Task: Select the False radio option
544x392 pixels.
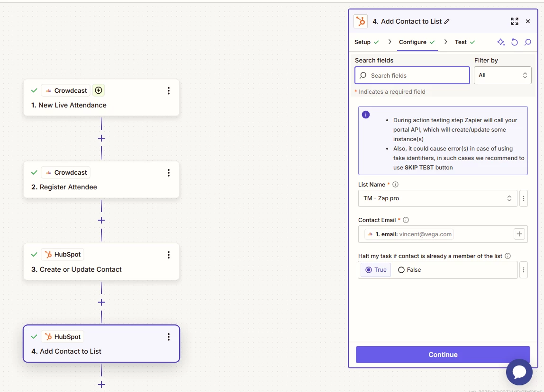Action: click(x=409, y=270)
